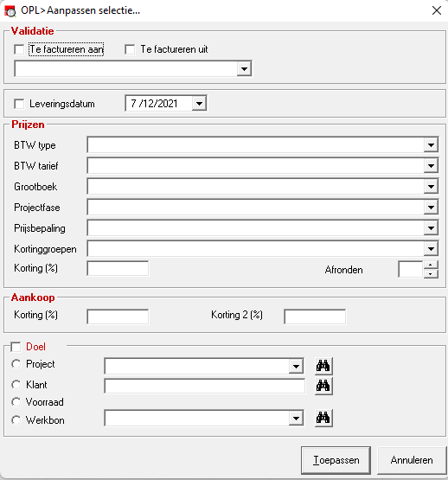Choose the Klant radio option
This screenshot has height=480, width=448.
pyautogui.click(x=16, y=385)
